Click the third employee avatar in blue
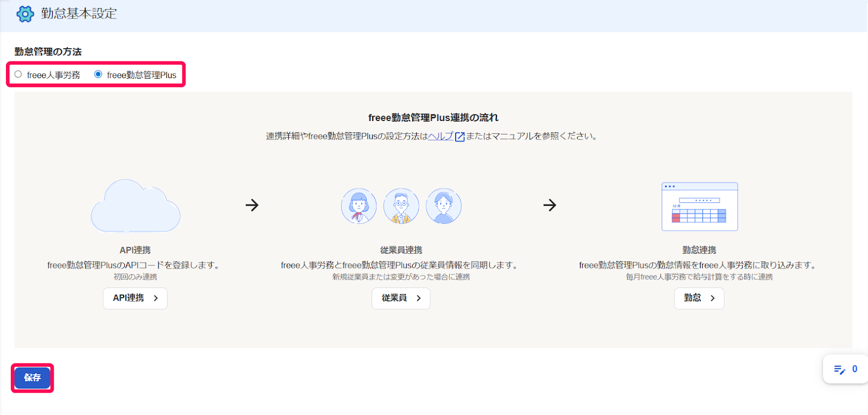Screen dimensions: 868x415 tap(443, 206)
